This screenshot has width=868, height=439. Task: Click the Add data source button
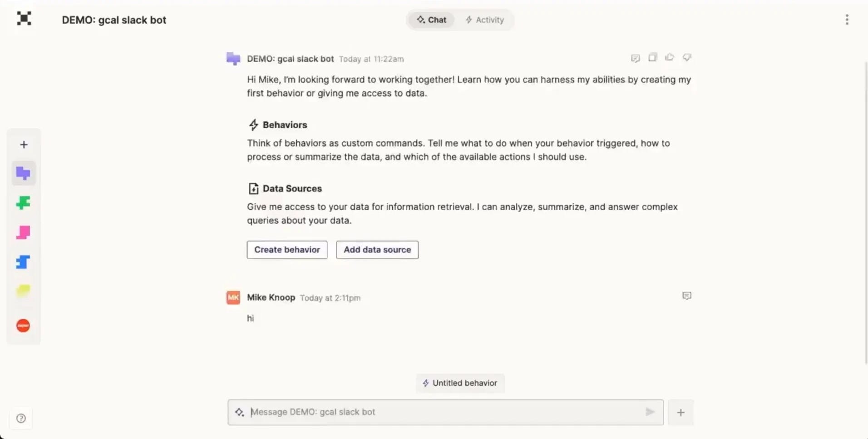377,249
